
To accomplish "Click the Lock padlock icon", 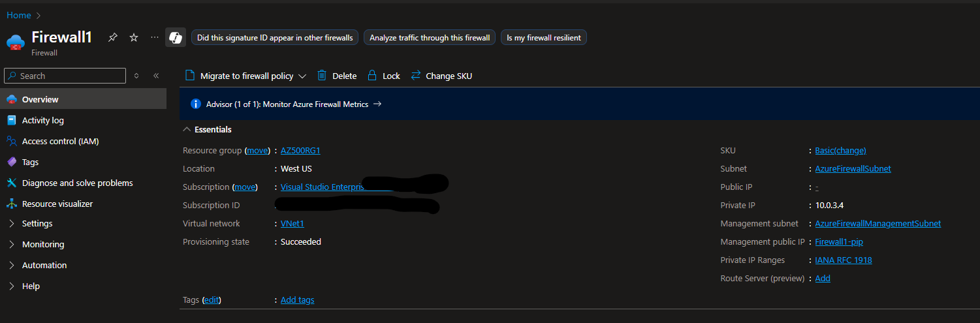I will click(372, 76).
